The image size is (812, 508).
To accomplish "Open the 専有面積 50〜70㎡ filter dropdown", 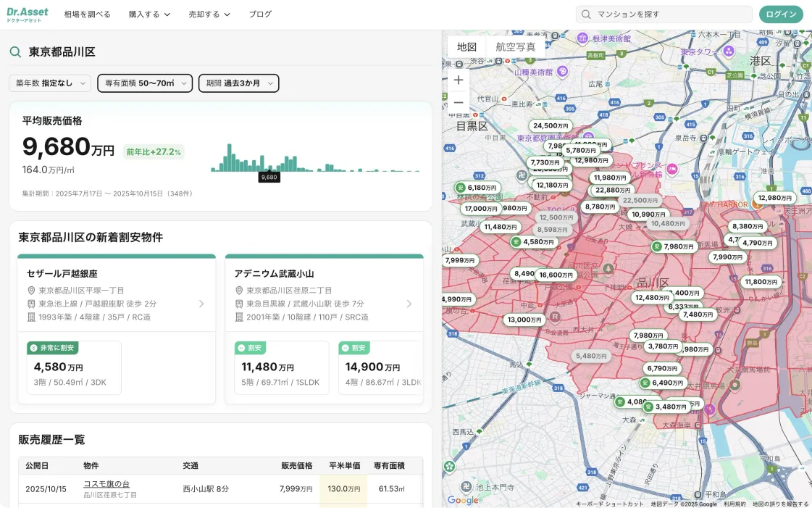I will coord(145,83).
